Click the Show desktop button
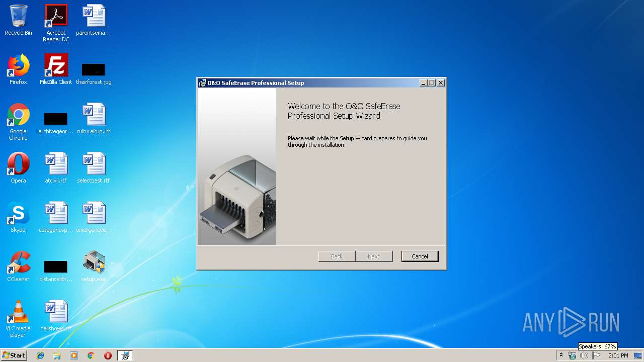This screenshot has height=362, width=644. (639, 355)
